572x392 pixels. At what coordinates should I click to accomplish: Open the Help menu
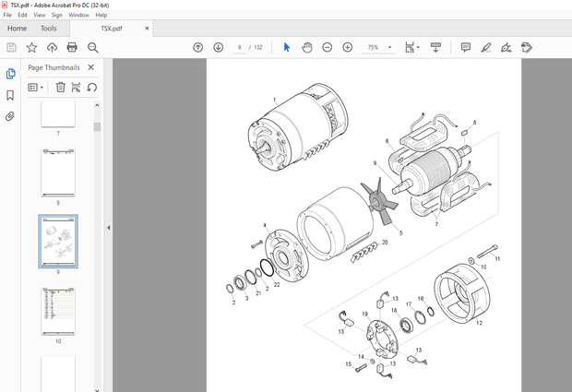pos(101,15)
